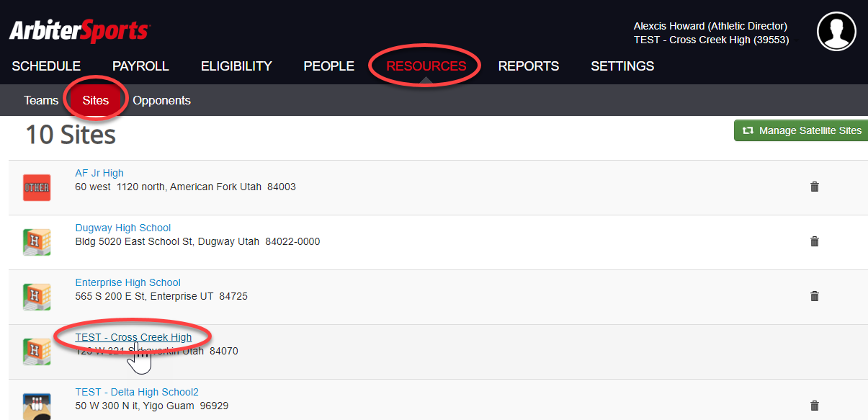Open the Dugway High School site link
868x420 pixels.
[123, 228]
